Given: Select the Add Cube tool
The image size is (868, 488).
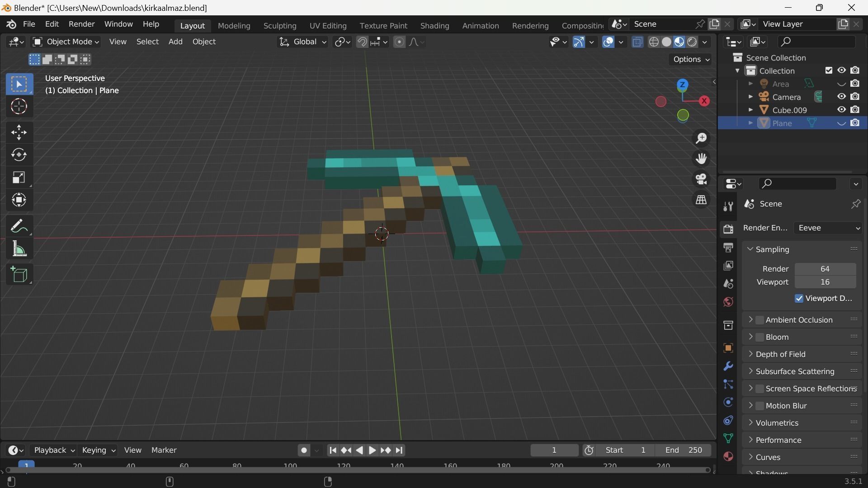Looking at the screenshot, I should (x=19, y=275).
